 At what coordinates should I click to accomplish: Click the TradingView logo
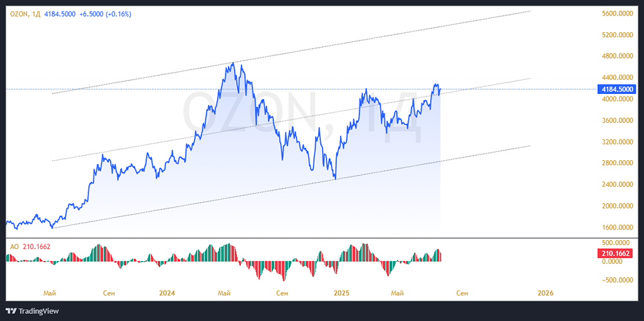32,311
